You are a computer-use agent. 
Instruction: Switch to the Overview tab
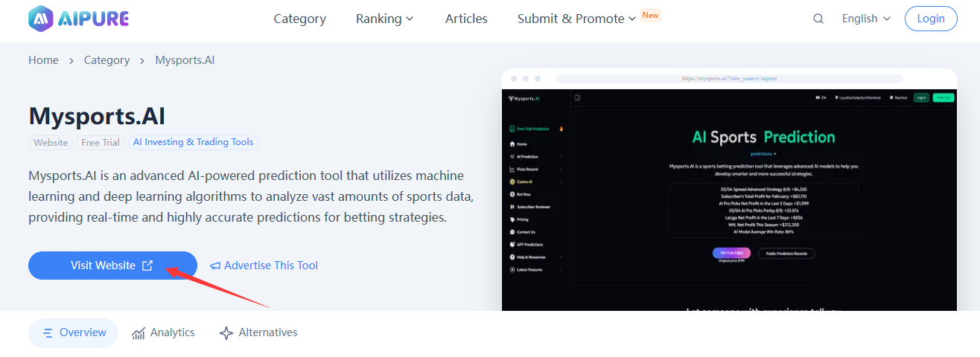(73, 333)
